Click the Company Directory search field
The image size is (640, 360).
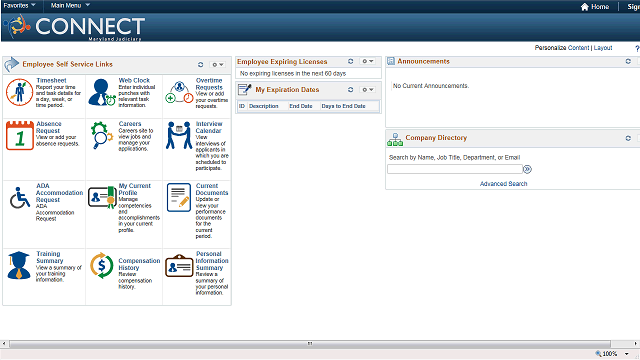coord(455,169)
